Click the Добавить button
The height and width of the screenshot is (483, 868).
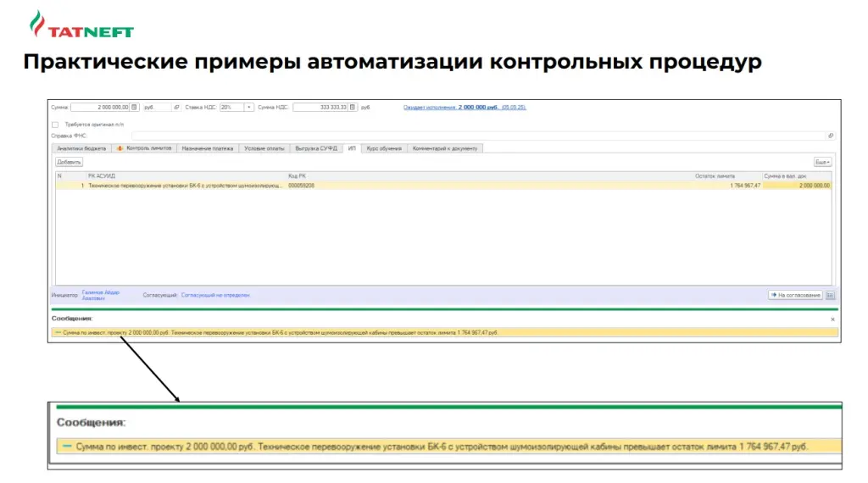click(x=70, y=162)
